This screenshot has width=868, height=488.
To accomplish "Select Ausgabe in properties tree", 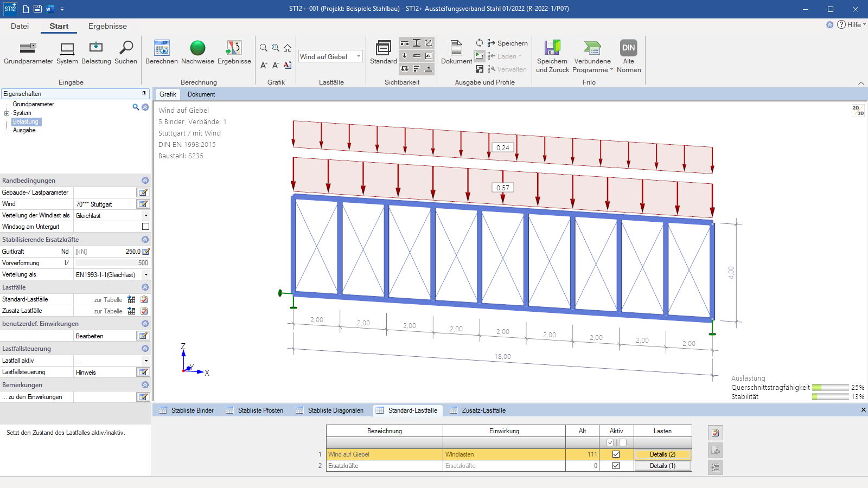I will (x=24, y=130).
